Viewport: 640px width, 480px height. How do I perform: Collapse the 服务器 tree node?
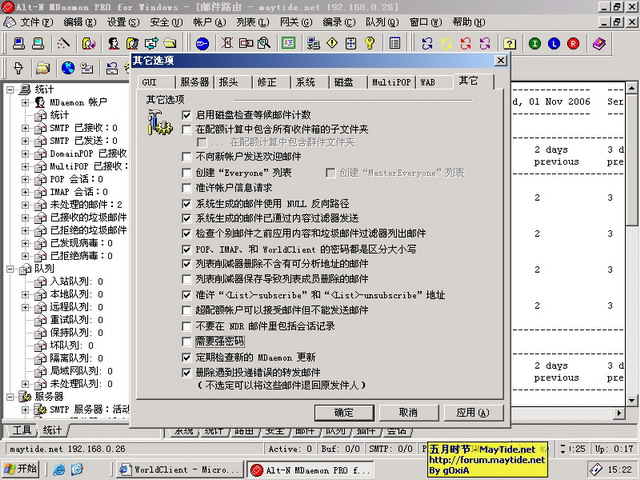(x=10, y=396)
